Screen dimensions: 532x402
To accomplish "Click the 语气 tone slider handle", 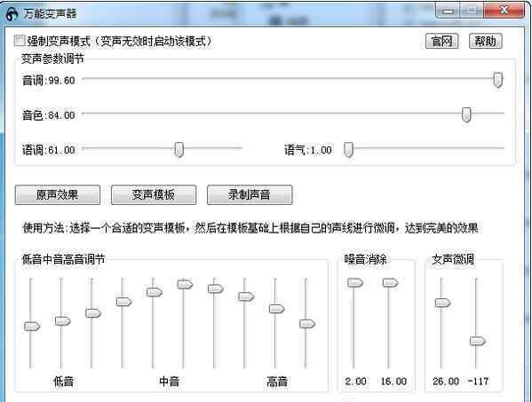I will coord(348,149).
